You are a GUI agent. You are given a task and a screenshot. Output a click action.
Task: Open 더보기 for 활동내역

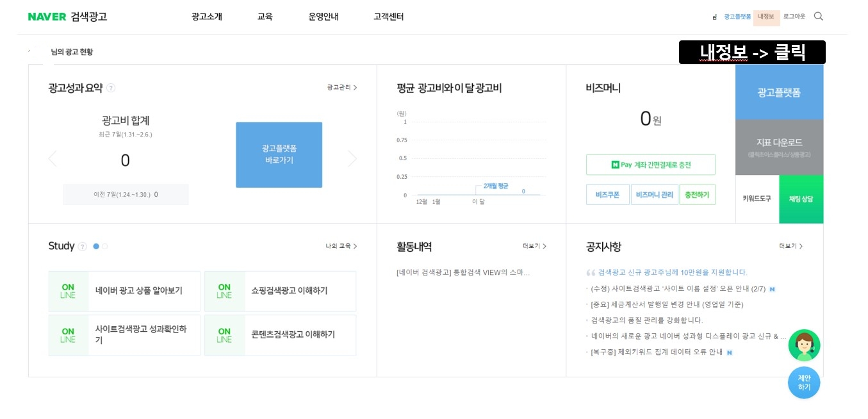pos(534,246)
